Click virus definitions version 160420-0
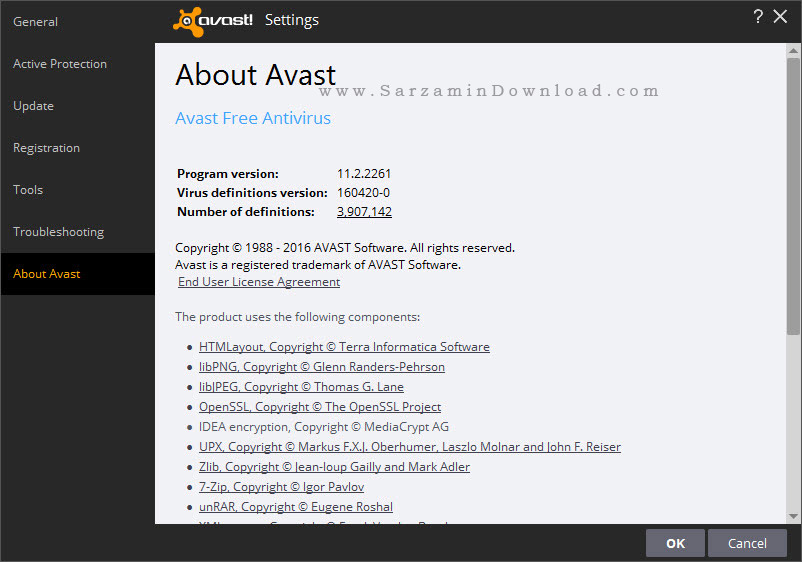The image size is (802, 562). click(363, 193)
